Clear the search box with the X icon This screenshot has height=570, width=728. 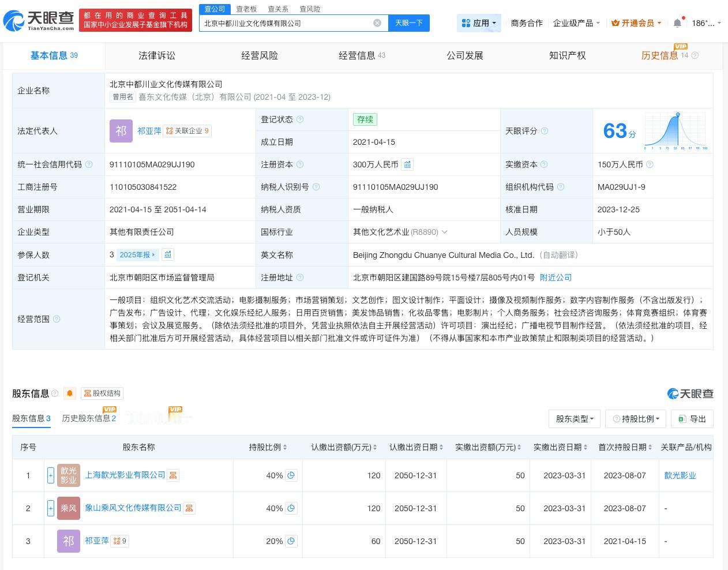(x=377, y=23)
